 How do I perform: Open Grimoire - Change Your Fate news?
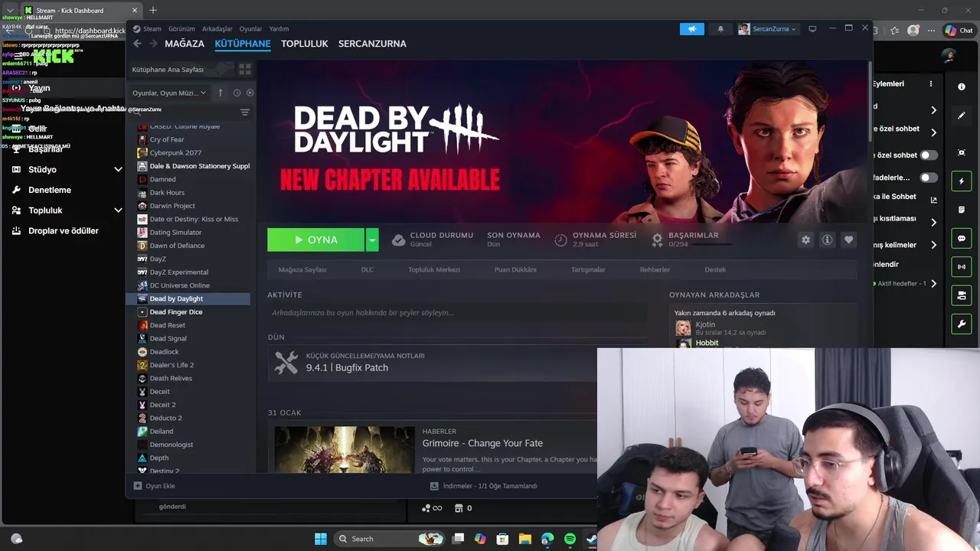[482, 443]
